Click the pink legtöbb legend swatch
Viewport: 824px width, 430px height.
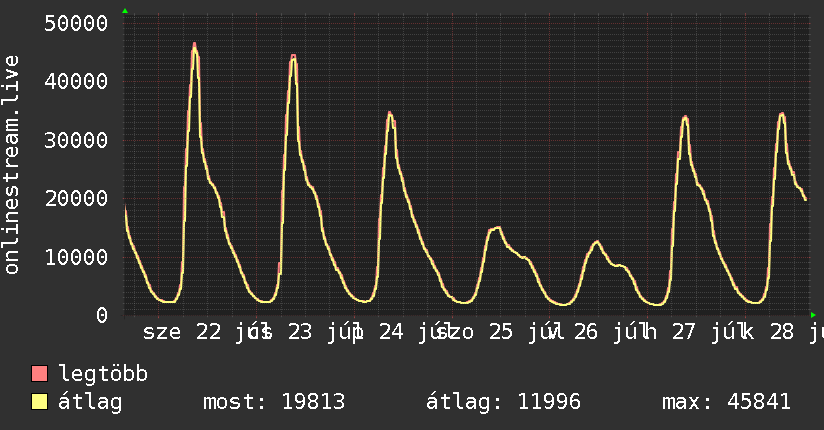point(39,373)
